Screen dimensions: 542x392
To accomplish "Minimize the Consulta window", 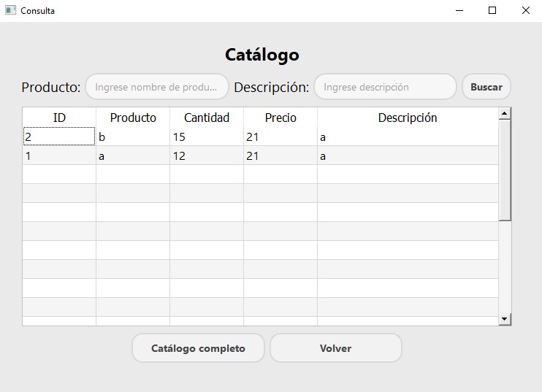I will tap(459, 11).
